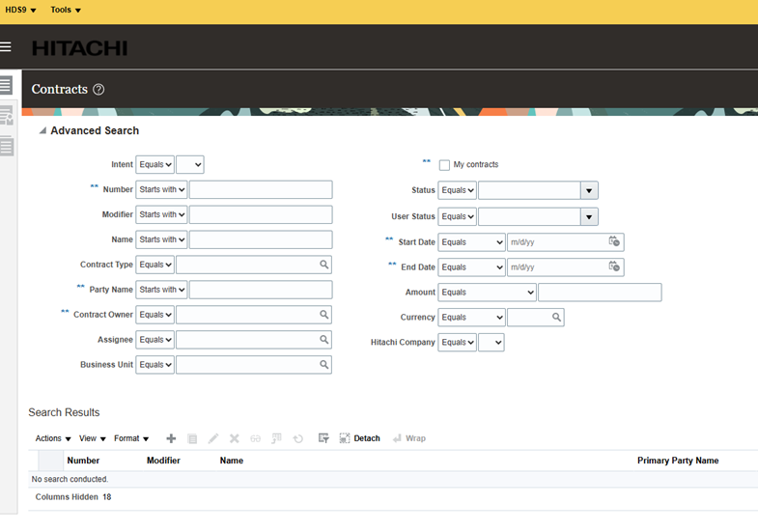Open Currency operator Equals dropdown
758x532 pixels.
click(472, 317)
